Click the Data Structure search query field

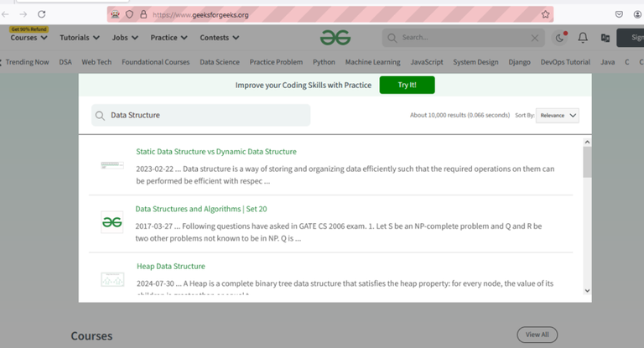pos(201,116)
